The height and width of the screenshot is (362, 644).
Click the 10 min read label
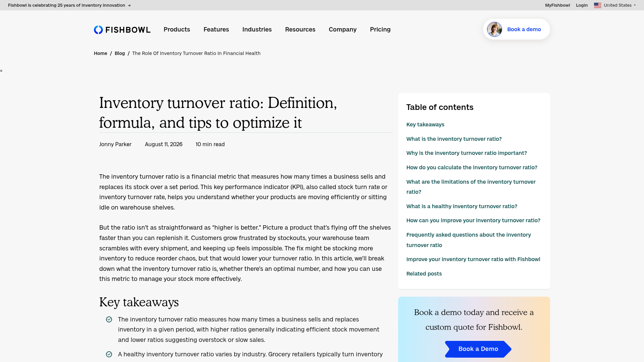pyautogui.click(x=210, y=144)
